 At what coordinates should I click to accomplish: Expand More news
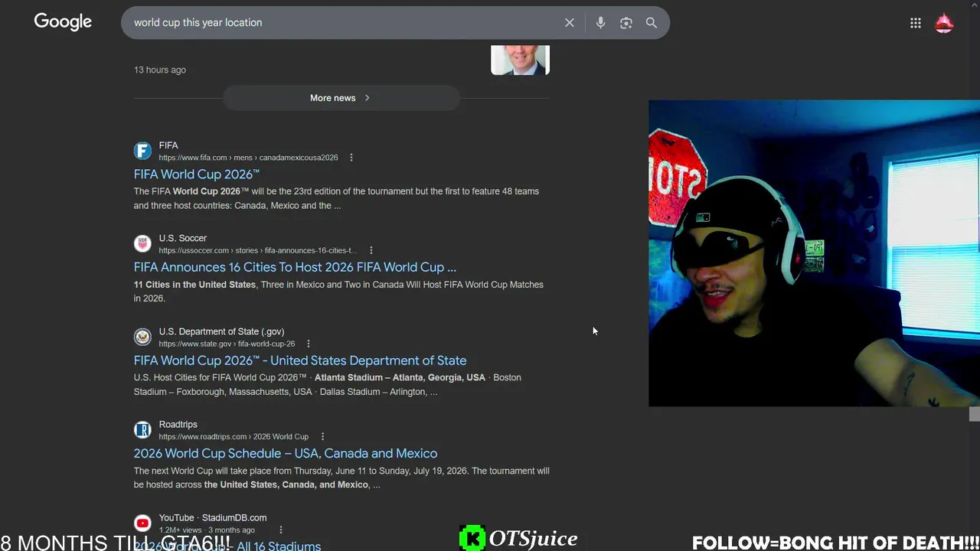click(x=341, y=98)
